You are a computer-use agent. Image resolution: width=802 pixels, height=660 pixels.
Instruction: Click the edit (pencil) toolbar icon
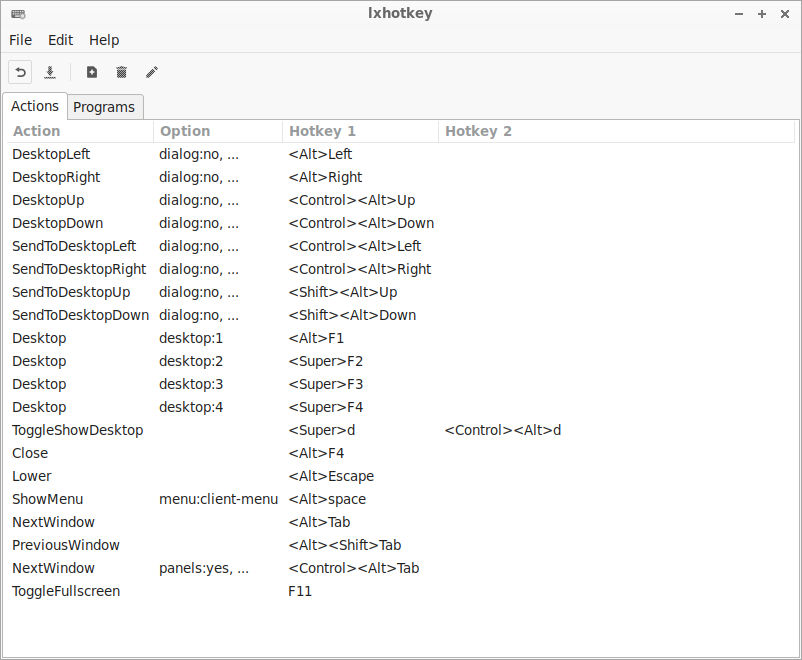click(152, 72)
